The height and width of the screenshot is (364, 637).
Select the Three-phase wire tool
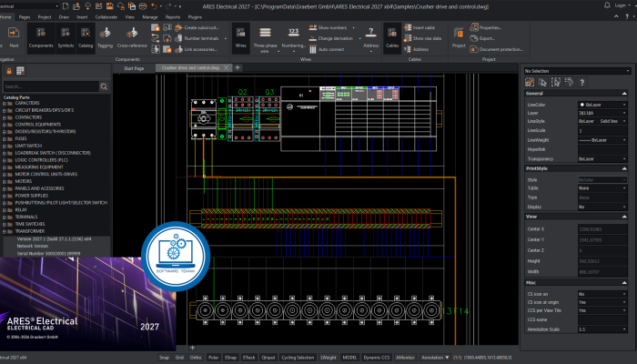265,38
